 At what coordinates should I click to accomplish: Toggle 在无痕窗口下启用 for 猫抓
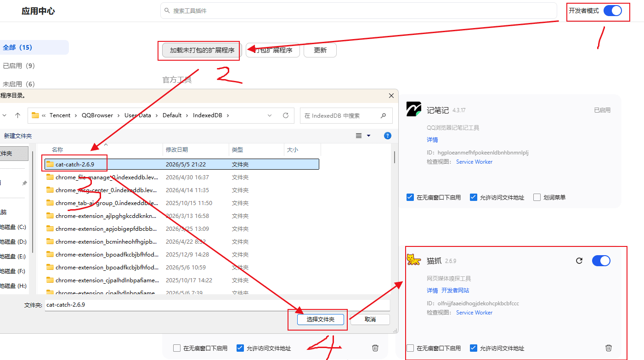(x=410, y=348)
